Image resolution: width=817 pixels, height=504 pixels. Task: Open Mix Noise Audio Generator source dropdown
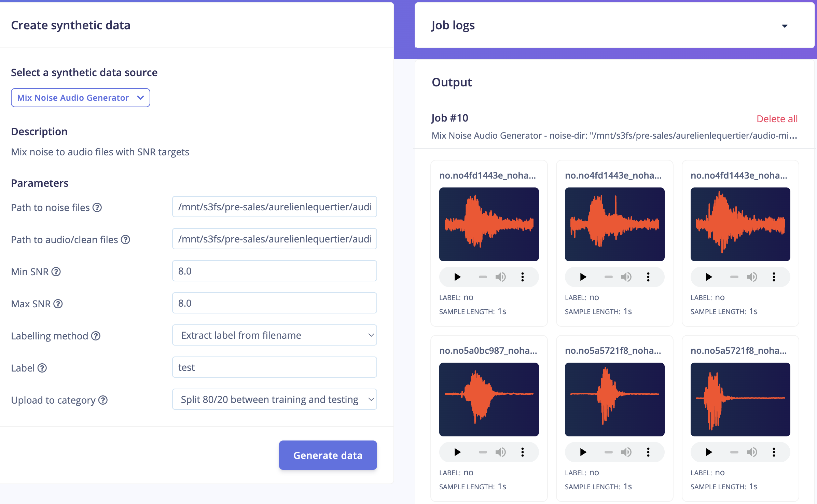81,98
